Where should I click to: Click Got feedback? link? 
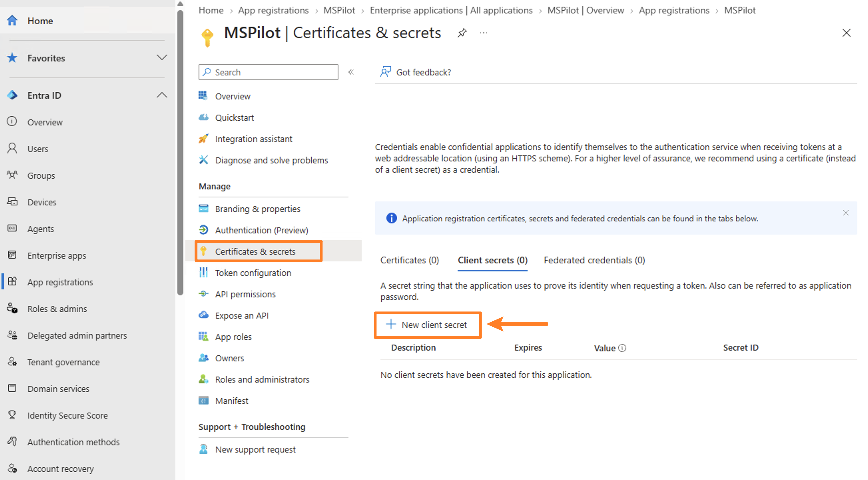[423, 72]
